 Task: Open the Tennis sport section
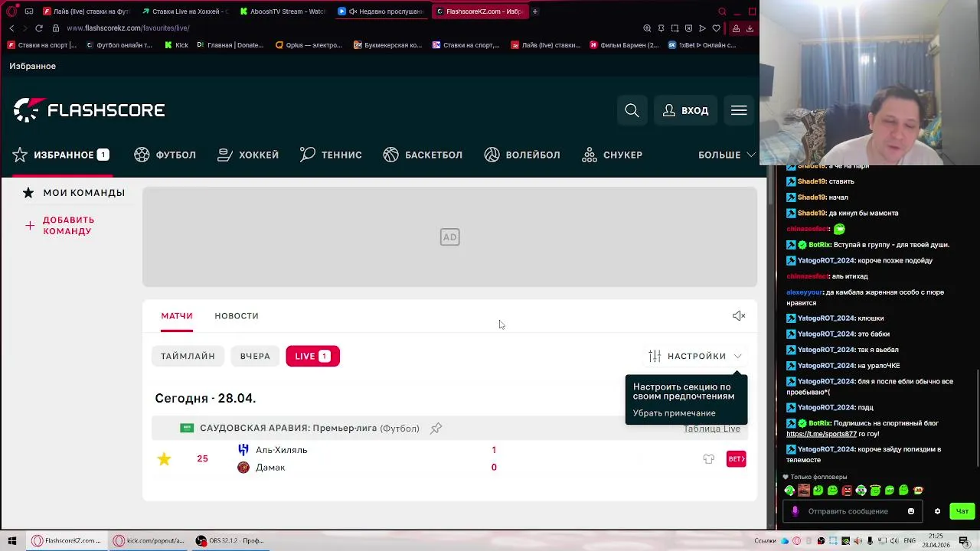click(x=331, y=155)
